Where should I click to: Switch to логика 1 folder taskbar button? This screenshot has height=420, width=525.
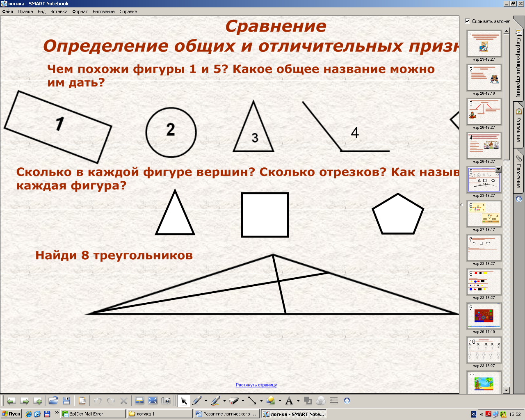click(160, 414)
